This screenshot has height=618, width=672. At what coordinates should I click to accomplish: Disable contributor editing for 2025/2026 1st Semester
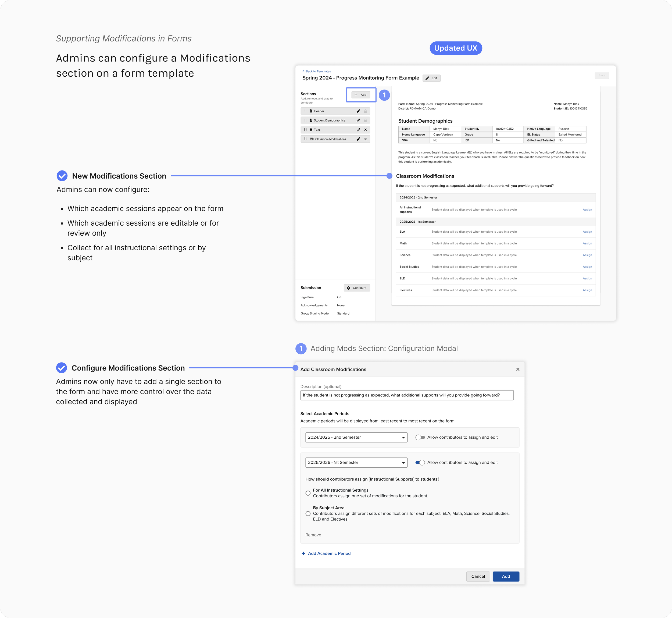pos(420,463)
